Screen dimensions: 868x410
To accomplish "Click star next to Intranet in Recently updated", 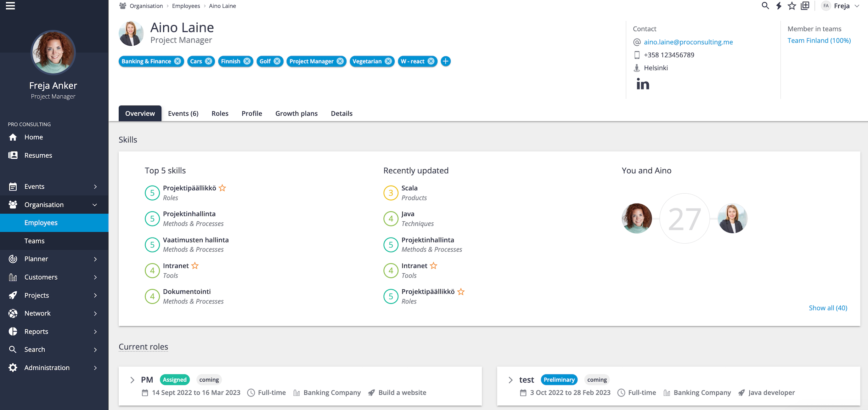I will tap(433, 266).
